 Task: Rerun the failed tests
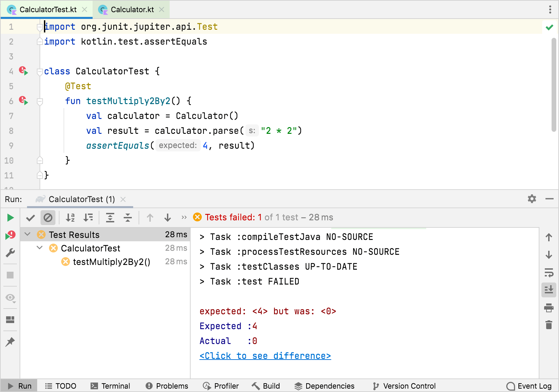10,236
